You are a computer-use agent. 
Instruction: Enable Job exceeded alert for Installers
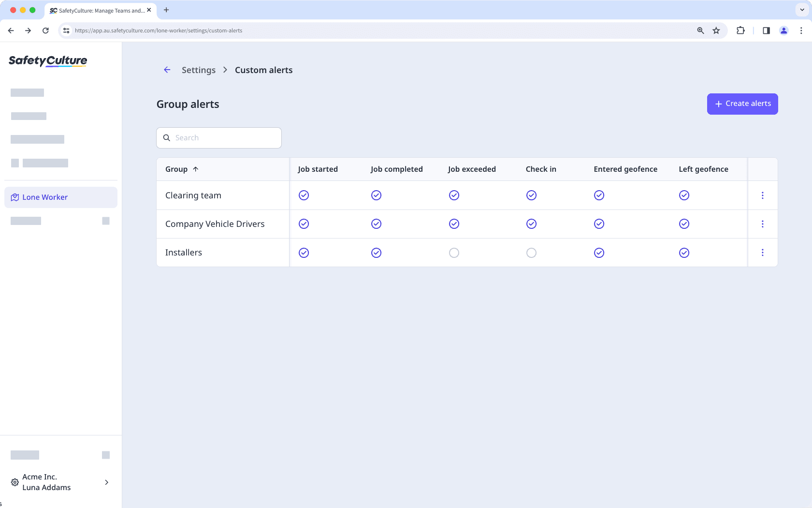coord(454,253)
